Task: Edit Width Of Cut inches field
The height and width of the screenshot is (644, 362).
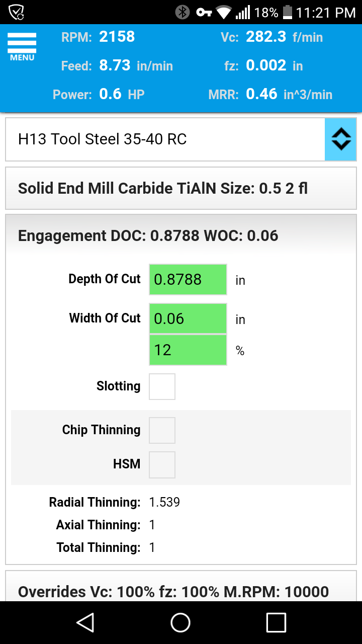Action: [188, 318]
